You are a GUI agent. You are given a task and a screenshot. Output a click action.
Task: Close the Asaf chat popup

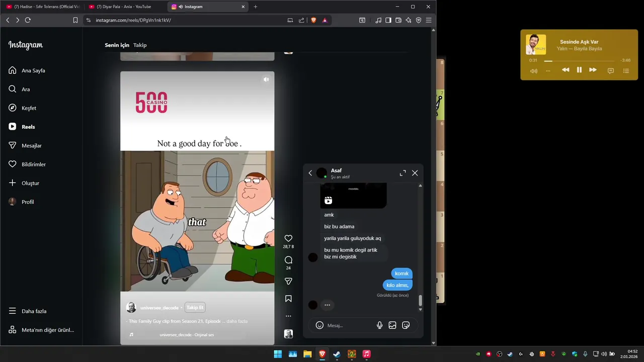pos(415,173)
